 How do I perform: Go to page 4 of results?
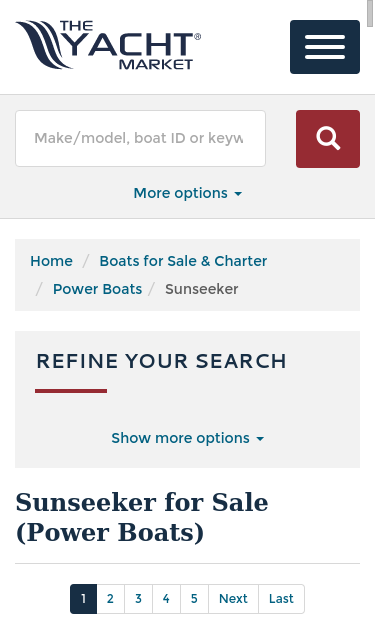coord(166,599)
